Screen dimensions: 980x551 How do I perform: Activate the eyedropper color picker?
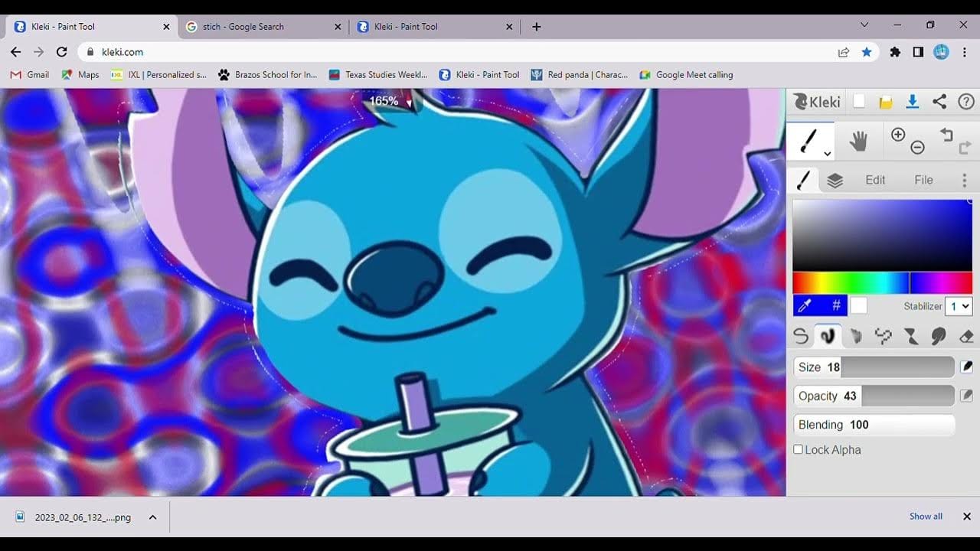804,305
